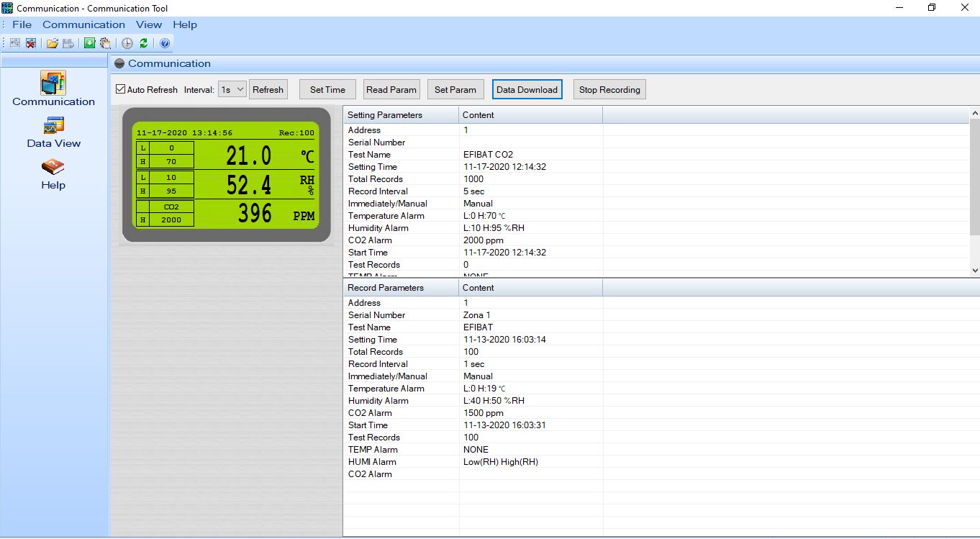Click the Set Param button
980x539 pixels.
tap(455, 89)
